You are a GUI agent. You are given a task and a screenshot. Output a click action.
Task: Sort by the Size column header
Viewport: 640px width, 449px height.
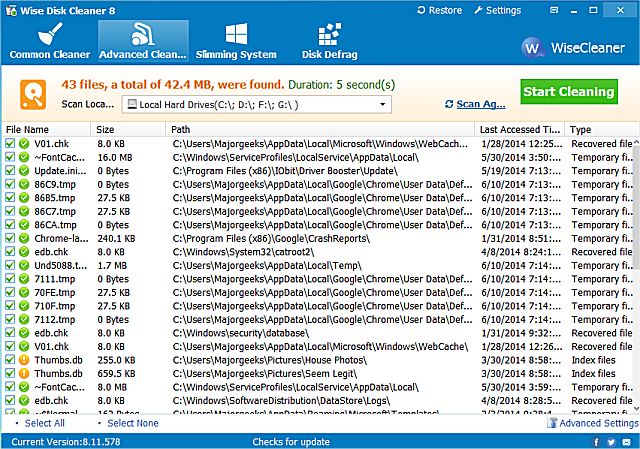(x=128, y=129)
